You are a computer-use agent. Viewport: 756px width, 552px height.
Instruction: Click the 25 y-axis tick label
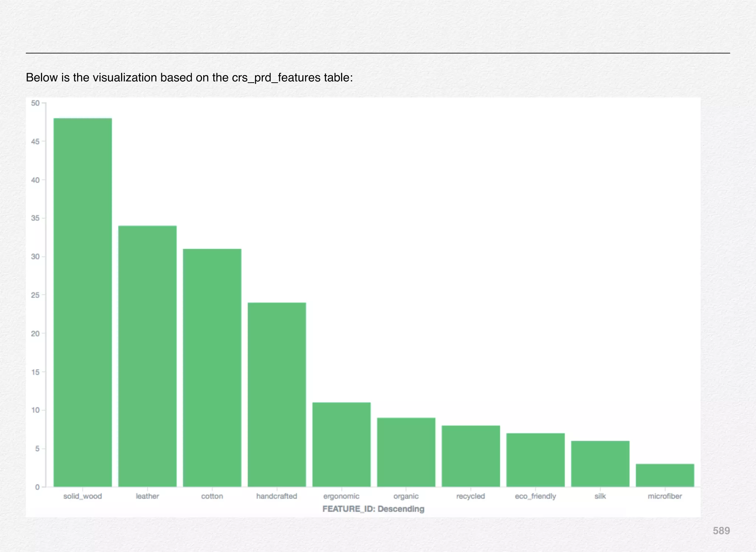click(35, 295)
